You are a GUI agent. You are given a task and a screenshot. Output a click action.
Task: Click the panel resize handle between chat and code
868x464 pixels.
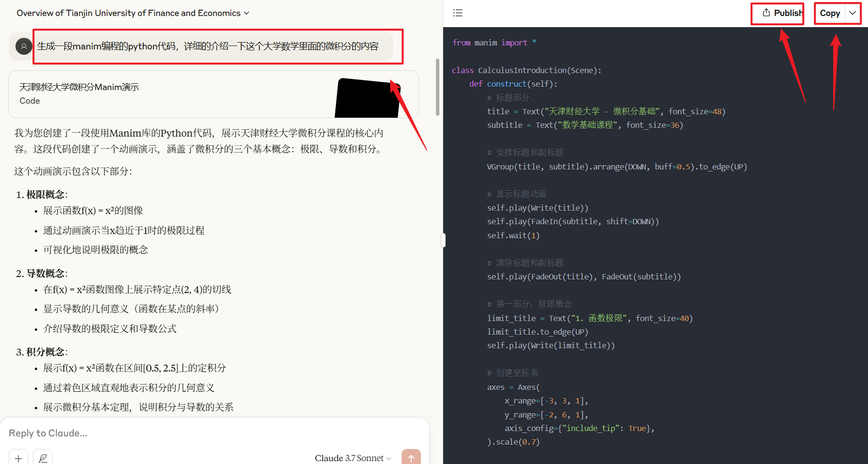point(443,240)
